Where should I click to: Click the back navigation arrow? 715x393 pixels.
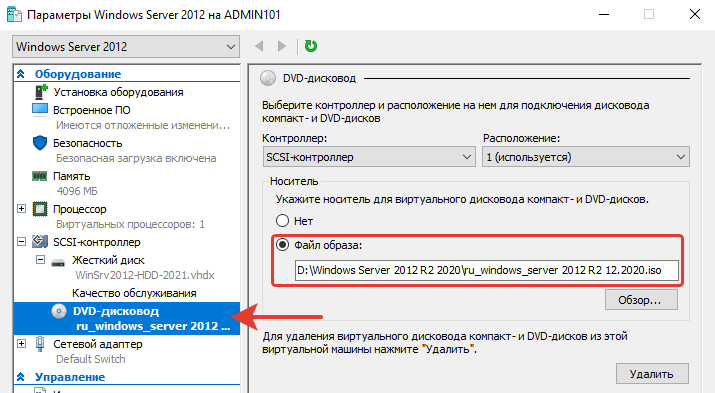259,46
